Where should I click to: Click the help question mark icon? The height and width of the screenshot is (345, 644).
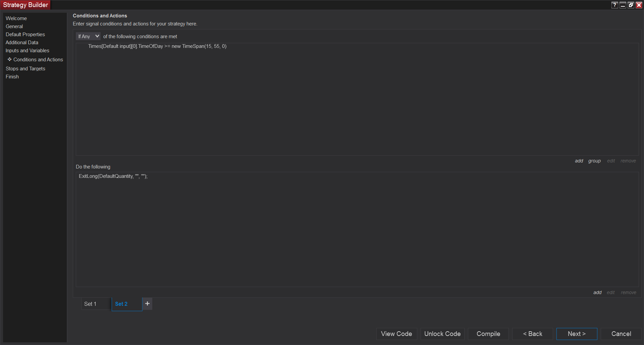pyautogui.click(x=614, y=5)
